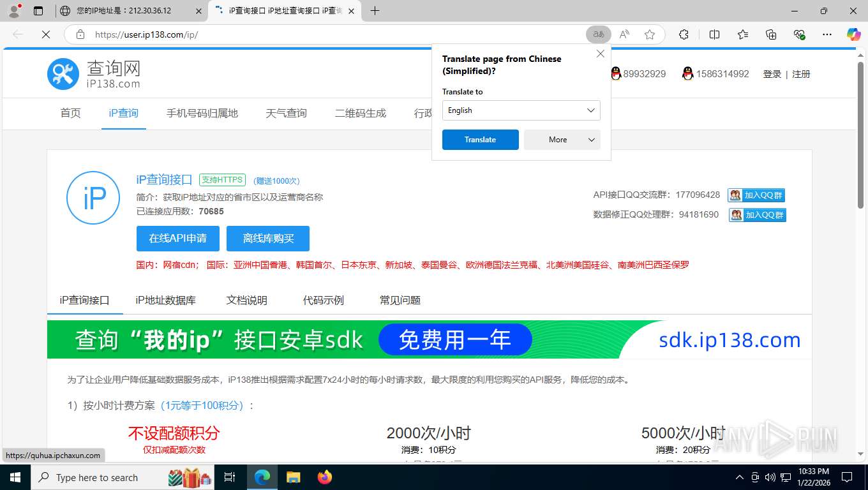Image resolution: width=868 pixels, height=490 pixels.
Task: Click sdk.ip138.com on the green banner
Action: point(730,339)
